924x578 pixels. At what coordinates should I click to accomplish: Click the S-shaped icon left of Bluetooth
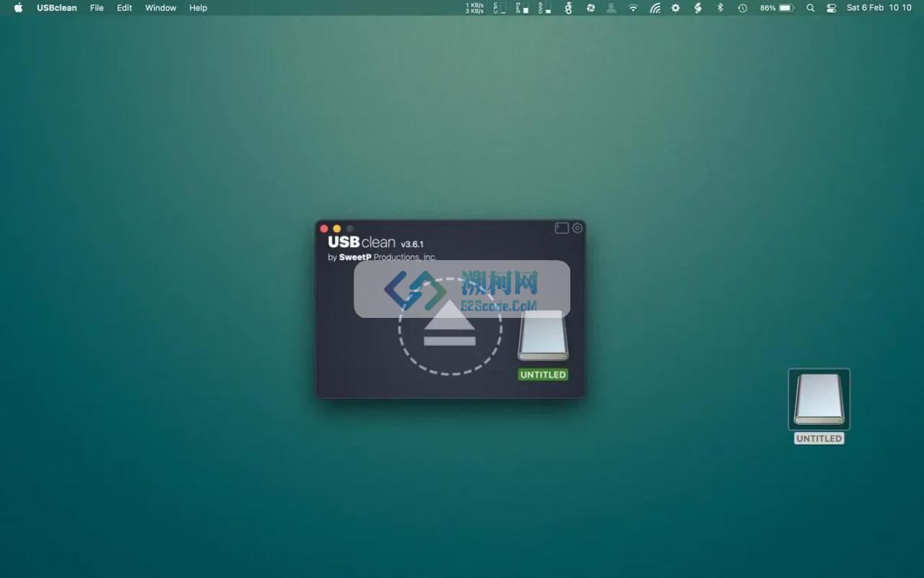[x=697, y=8]
